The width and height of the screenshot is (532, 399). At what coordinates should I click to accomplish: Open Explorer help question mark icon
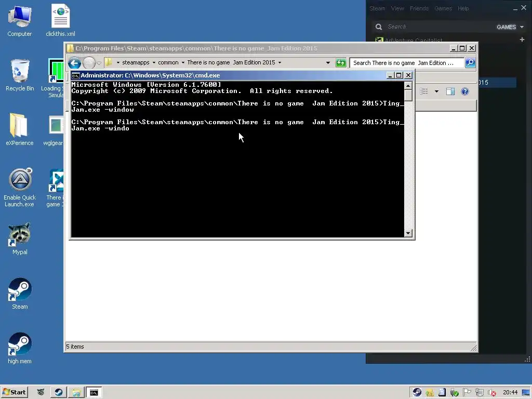pyautogui.click(x=465, y=91)
